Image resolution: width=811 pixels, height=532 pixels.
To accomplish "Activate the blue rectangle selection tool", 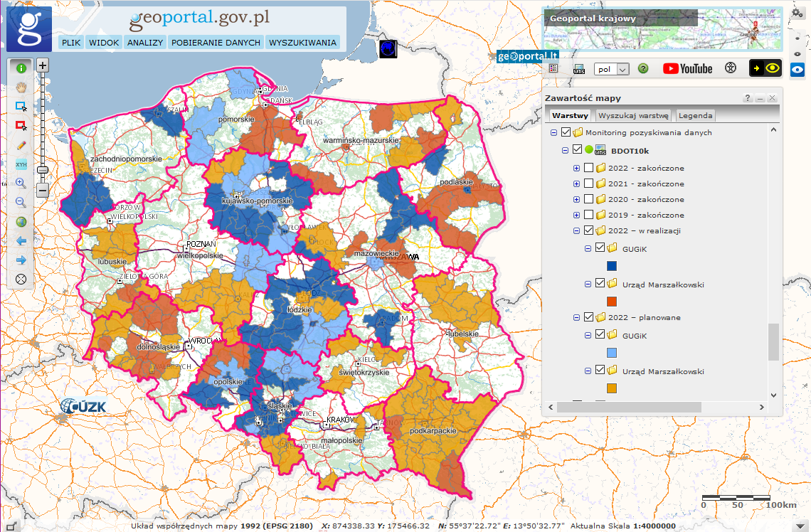I will [x=21, y=107].
